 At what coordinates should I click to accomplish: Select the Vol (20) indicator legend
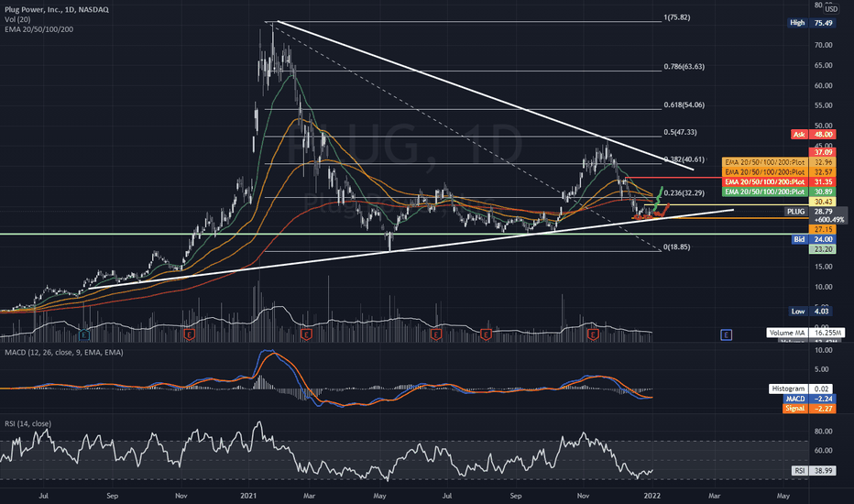[x=17, y=19]
